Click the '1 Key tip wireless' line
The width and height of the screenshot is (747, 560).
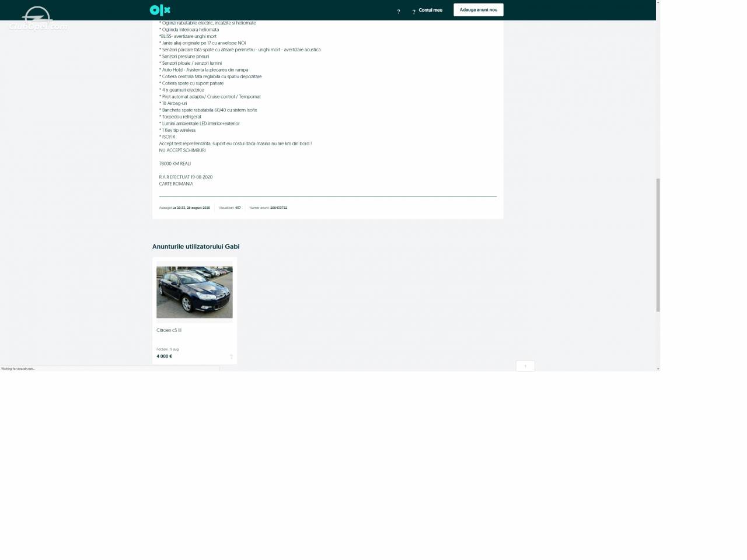tap(177, 130)
